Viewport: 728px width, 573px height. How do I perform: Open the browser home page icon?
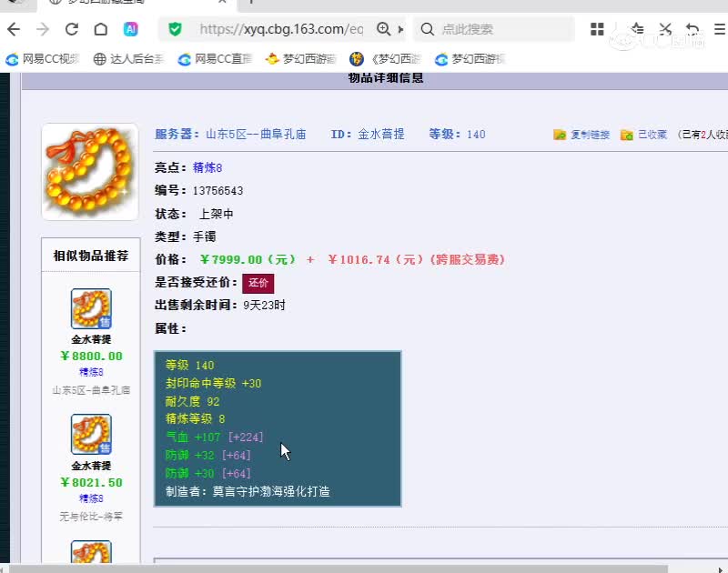tap(101, 29)
